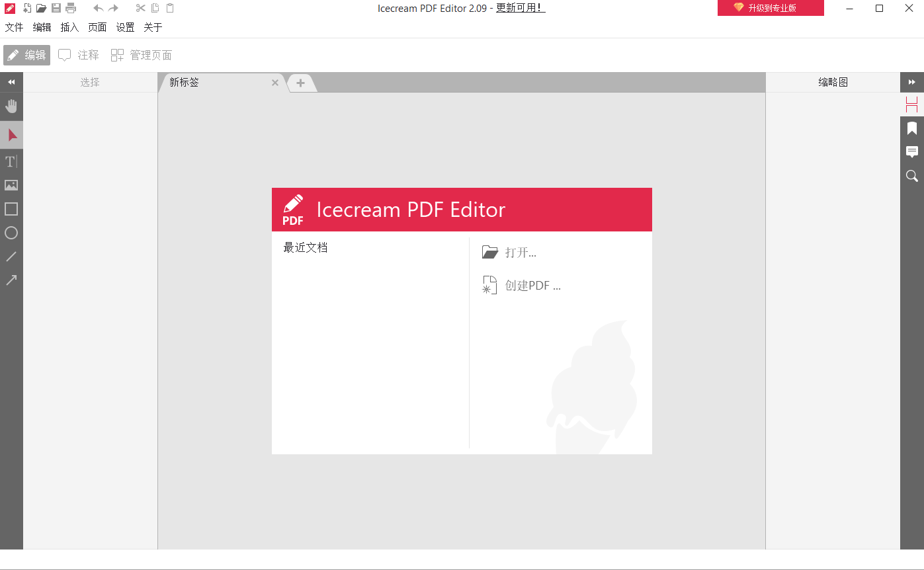The width and height of the screenshot is (924, 570).
Task: Select the Hand pan tool
Action: click(x=11, y=106)
